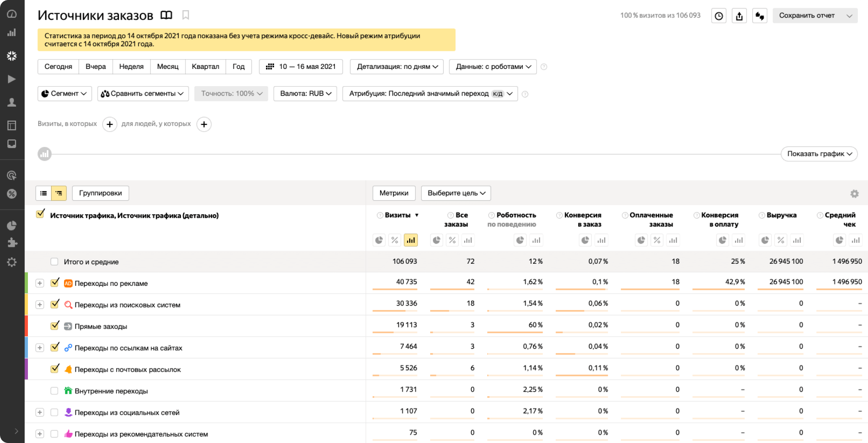Open table settings gear icon
This screenshot has width=868, height=443.
click(x=854, y=194)
